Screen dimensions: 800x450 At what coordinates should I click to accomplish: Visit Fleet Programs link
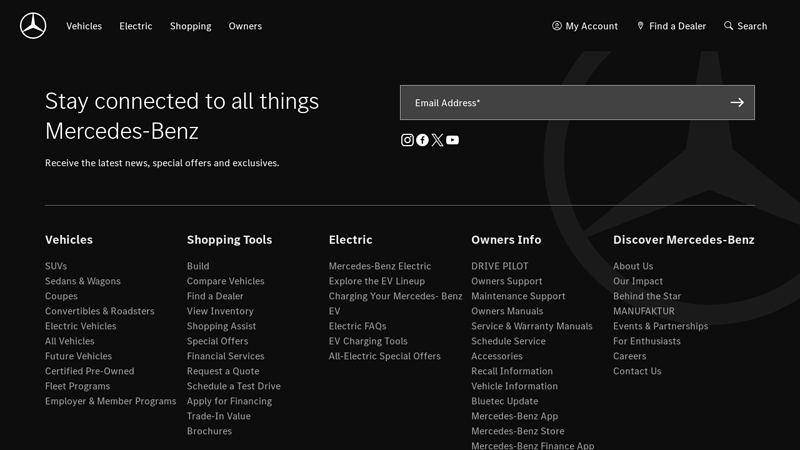77,386
